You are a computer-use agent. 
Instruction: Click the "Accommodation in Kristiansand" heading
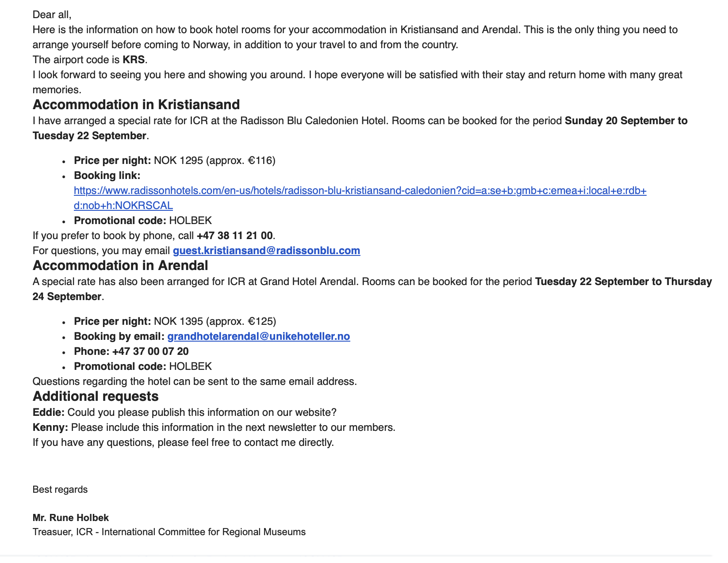(x=136, y=105)
